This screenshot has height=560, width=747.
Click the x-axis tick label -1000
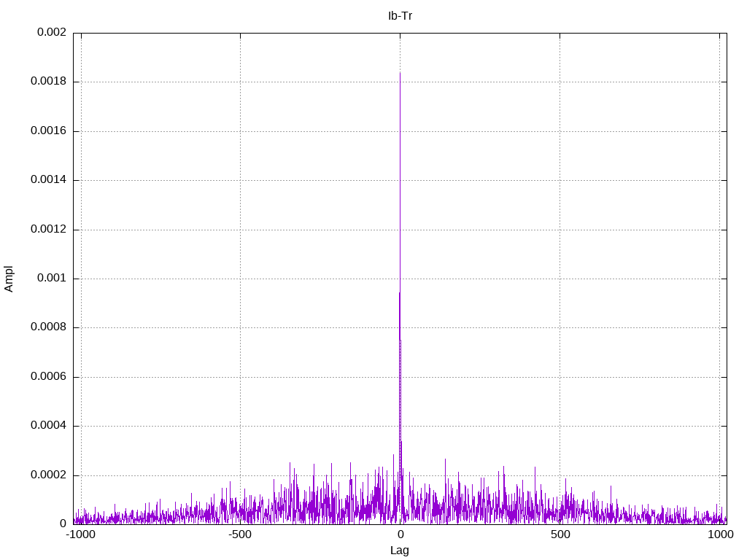pyautogui.click(x=80, y=534)
